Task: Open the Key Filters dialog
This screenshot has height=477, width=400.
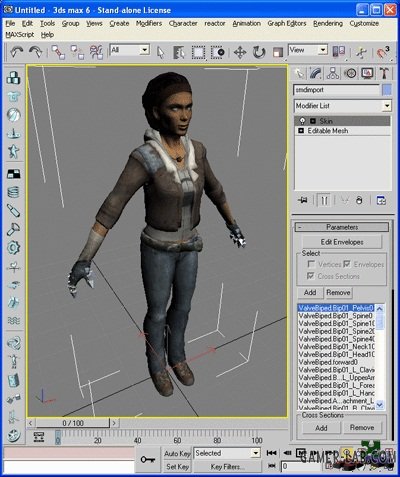Action: click(227, 467)
